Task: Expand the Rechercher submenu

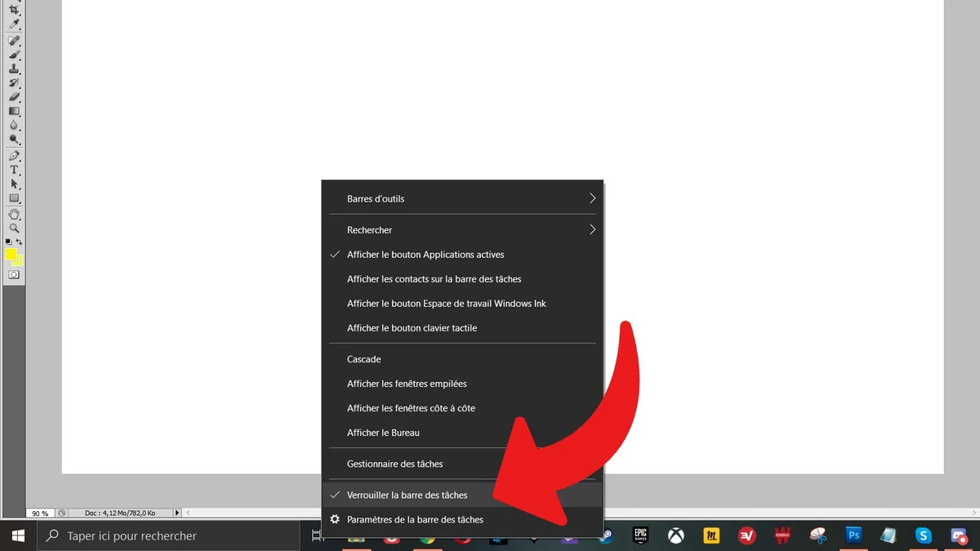Action: click(x=461, y=230)
